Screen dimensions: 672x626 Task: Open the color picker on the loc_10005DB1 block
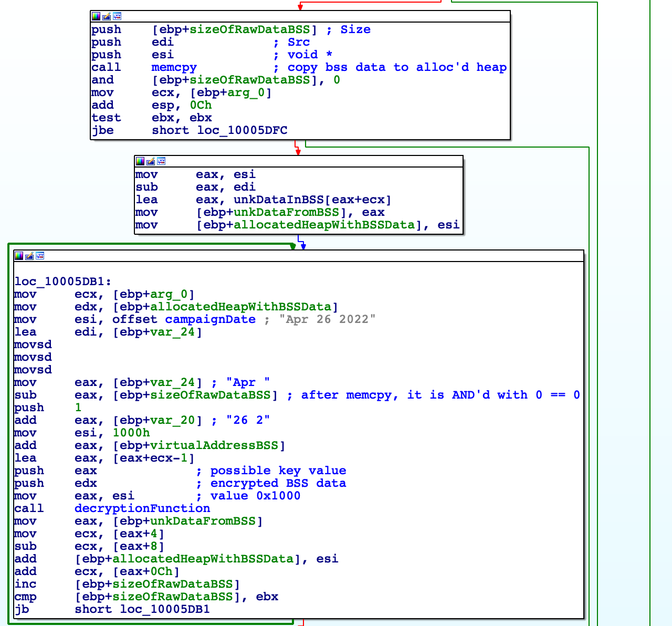click(19, 256)
